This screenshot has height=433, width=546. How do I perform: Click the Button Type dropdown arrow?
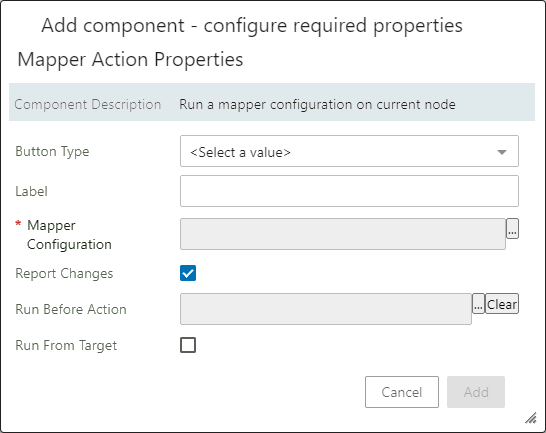502,152
